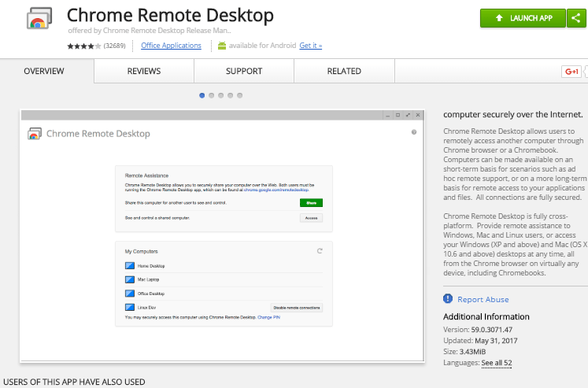Select the Linux Dev text label
Screen dimensions: 588x388
click(146, 308)
